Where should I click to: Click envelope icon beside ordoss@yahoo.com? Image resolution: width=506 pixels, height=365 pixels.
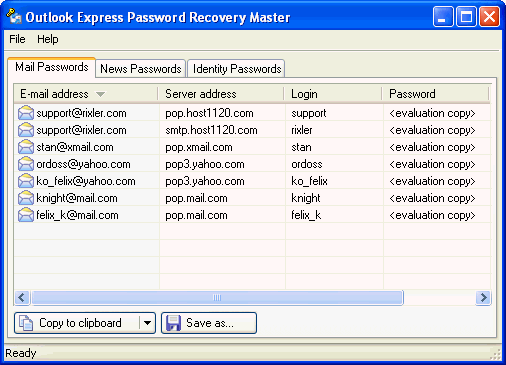(26, 164)
